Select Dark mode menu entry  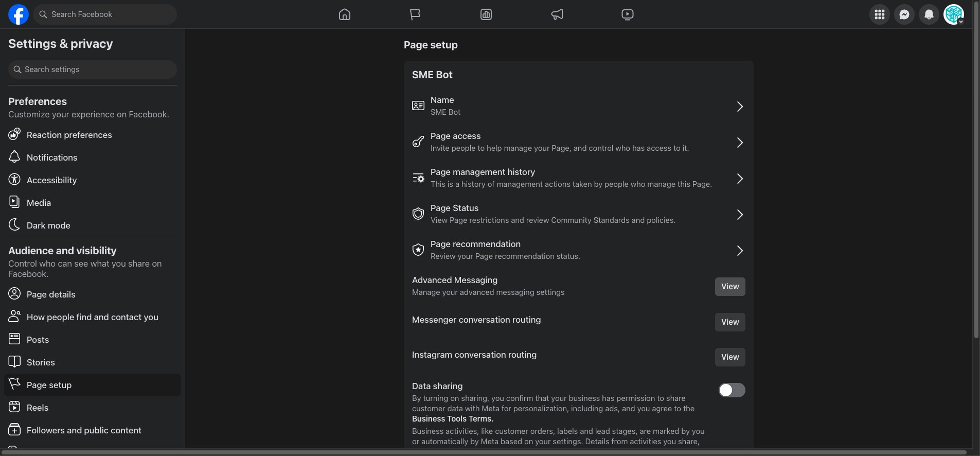coord(93,225)
